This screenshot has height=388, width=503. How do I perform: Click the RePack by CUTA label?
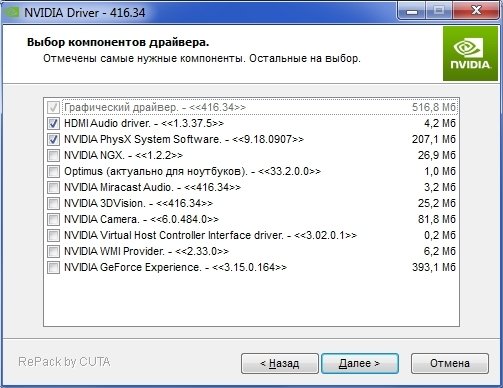pos(64,362)
